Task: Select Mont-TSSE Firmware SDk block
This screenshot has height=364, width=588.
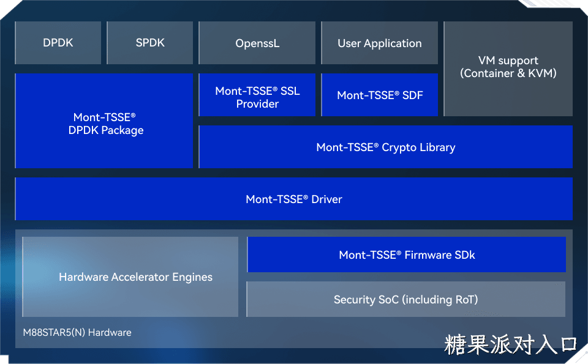Action: pyautogui.click(x=407, y=254)
